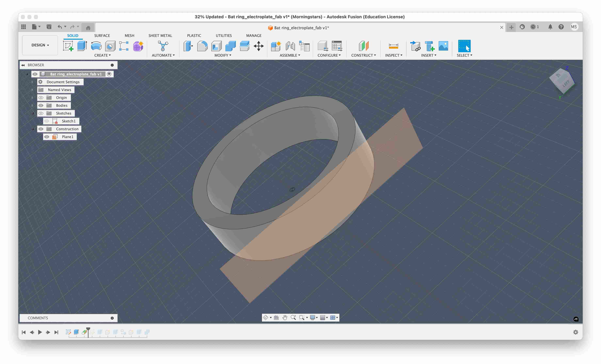Screen dimensions: 601x364
Task: Click the Job Status clock icon
Action: [x=533, y=27]
